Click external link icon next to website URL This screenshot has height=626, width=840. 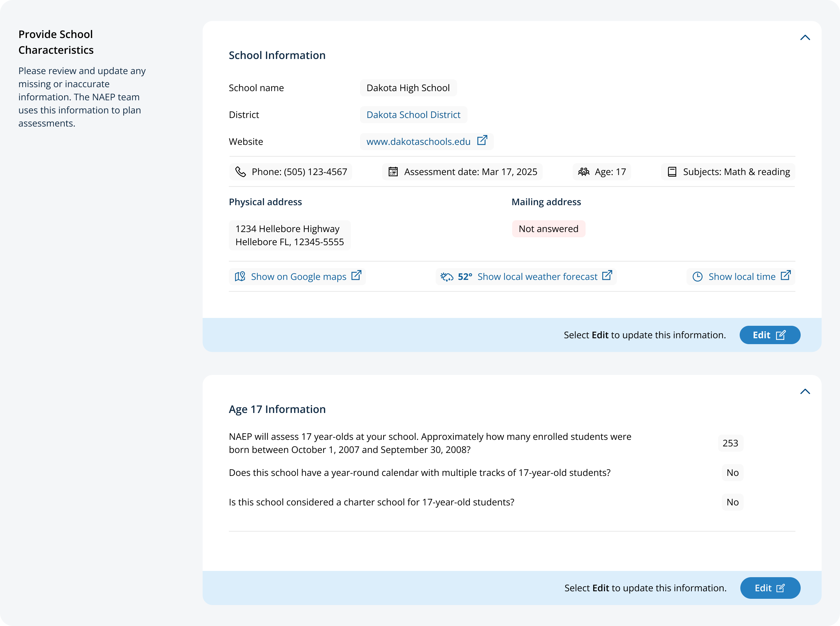(x=482, y=140)
